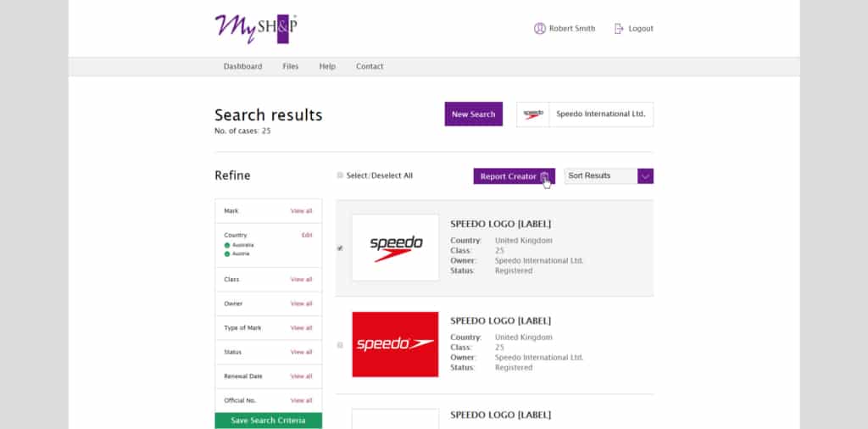868x429 pixels.
Task: Edit the Country filter
Action: [x=307, y=235]
